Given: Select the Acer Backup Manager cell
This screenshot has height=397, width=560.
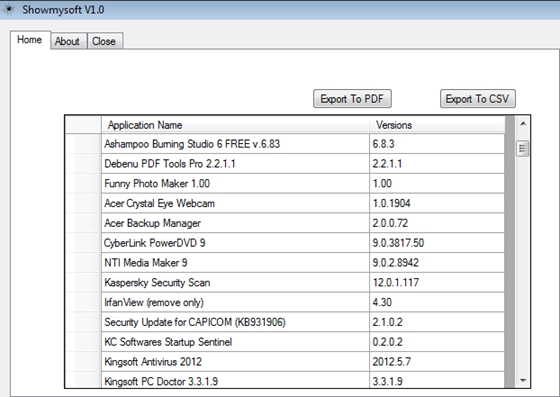Looking at the screenshot, I should click(235, 223).
